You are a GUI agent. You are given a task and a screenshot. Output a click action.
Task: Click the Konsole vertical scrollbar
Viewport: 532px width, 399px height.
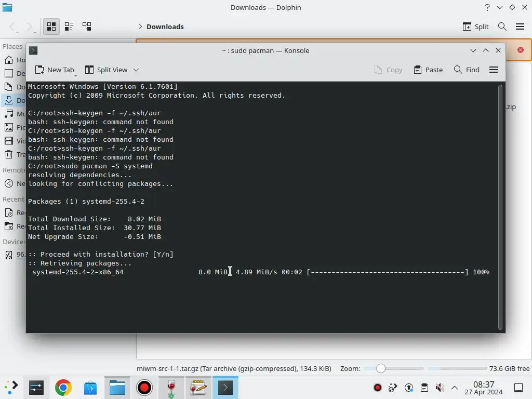click(500, 207)
